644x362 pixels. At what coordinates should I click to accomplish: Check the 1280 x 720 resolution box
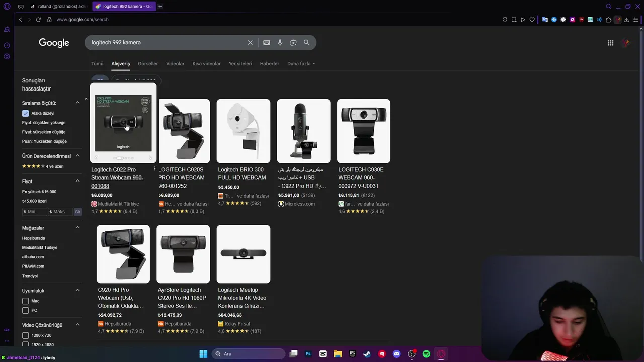pyautogui.click(x=25, y=335)
